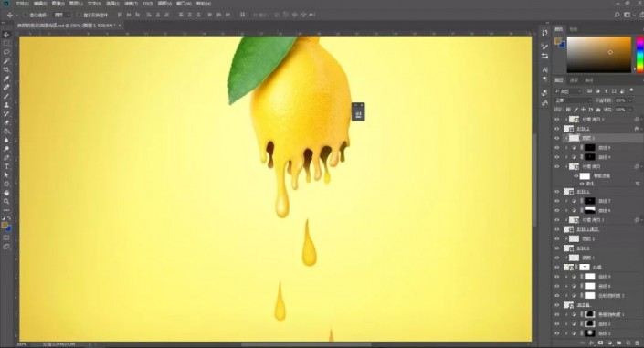Select the Clone Stamp tool
This screenshot has height=348, width=644.
[6, 105]
